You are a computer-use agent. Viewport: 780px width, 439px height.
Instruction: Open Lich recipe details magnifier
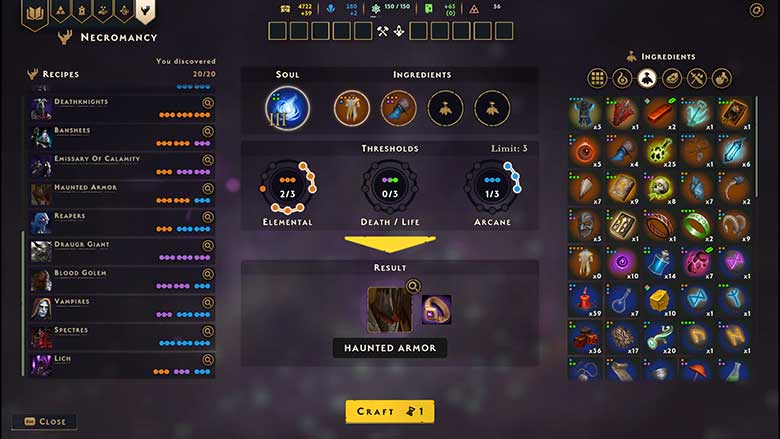point(208,359)
